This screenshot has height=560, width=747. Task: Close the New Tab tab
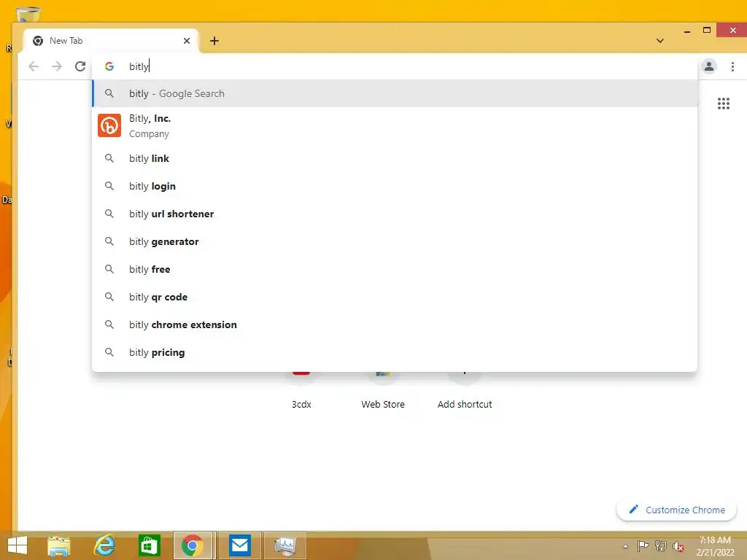[x=187, y=41]
